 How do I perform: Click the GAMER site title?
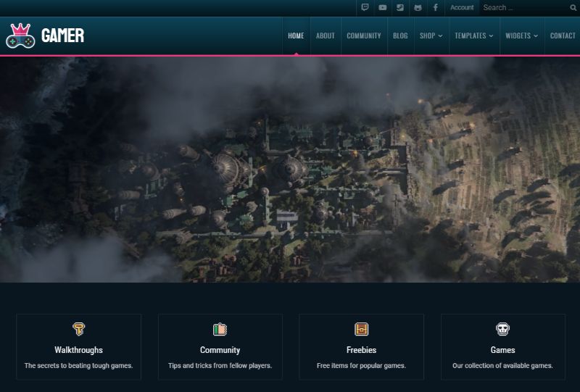pos(63,36)
